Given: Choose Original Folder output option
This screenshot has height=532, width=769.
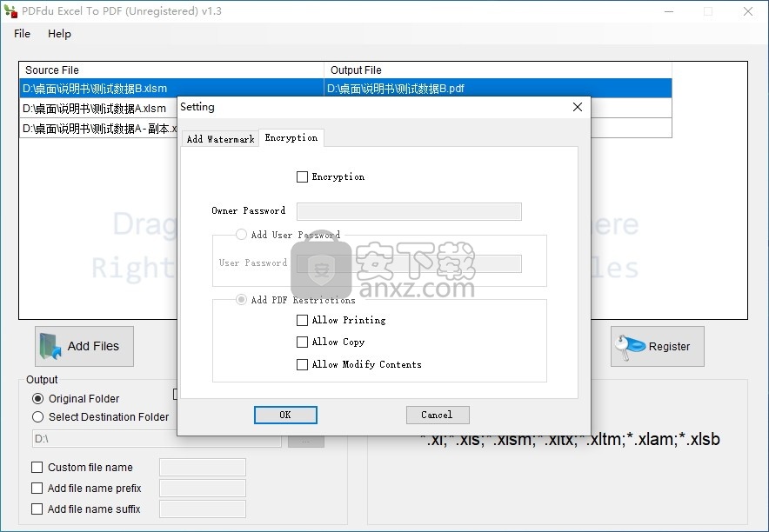Looking at the screenshot, I should click(x=37, y=399).
